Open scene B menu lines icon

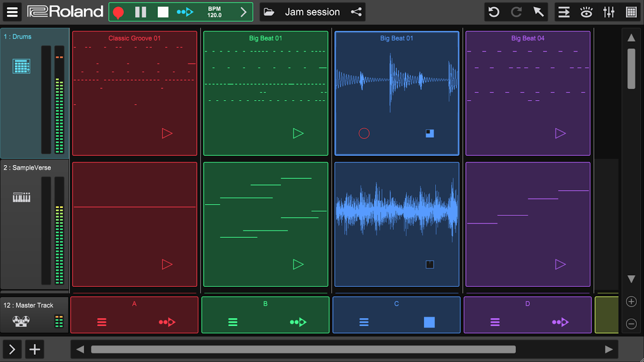click(233, 322)
